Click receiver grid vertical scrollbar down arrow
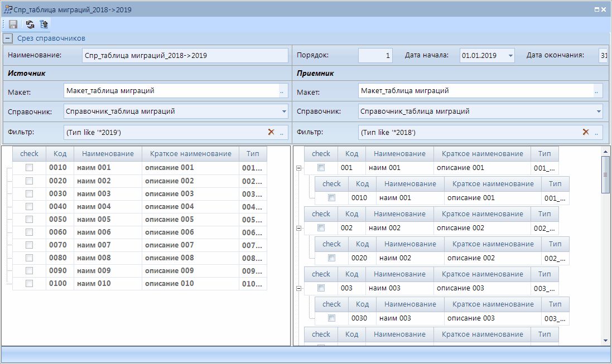The width and height of the screenshot is (612, 364). [x=605, y=340]
